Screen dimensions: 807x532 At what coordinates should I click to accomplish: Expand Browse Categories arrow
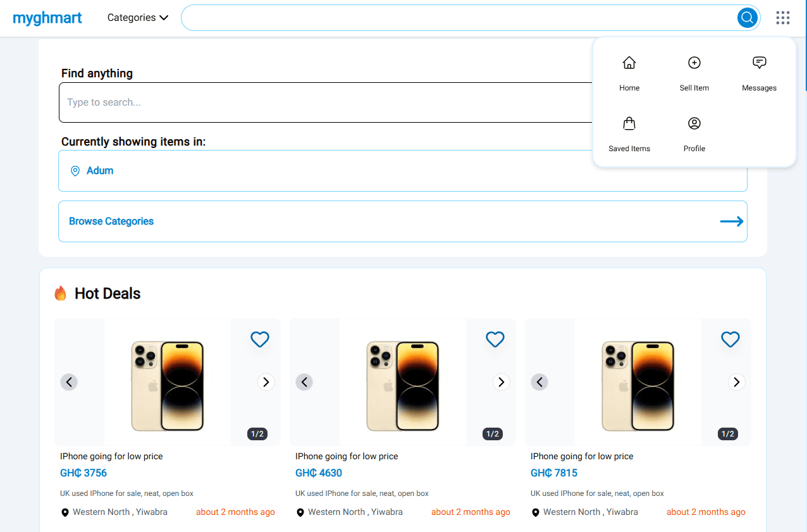[x=731, y=221]
